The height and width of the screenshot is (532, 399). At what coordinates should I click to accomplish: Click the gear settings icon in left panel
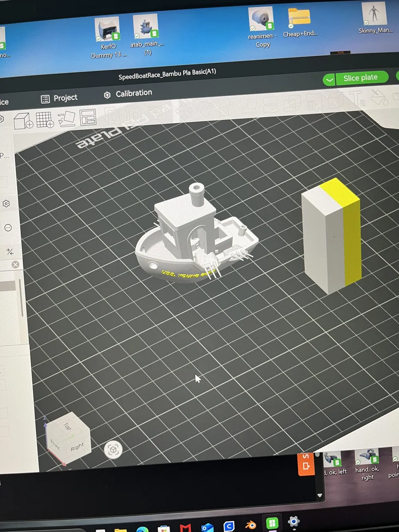coord(6,204)
